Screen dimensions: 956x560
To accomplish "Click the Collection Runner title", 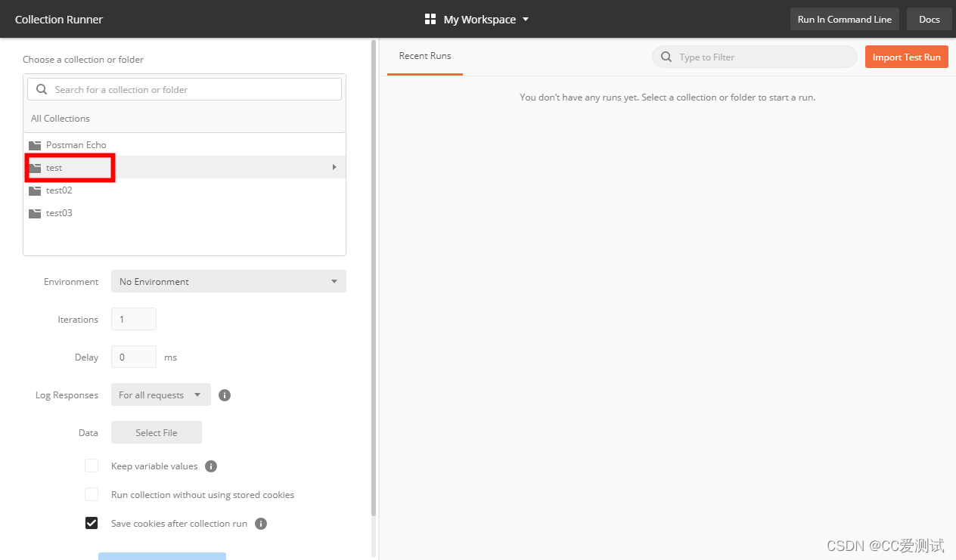I will pos(59,20).
